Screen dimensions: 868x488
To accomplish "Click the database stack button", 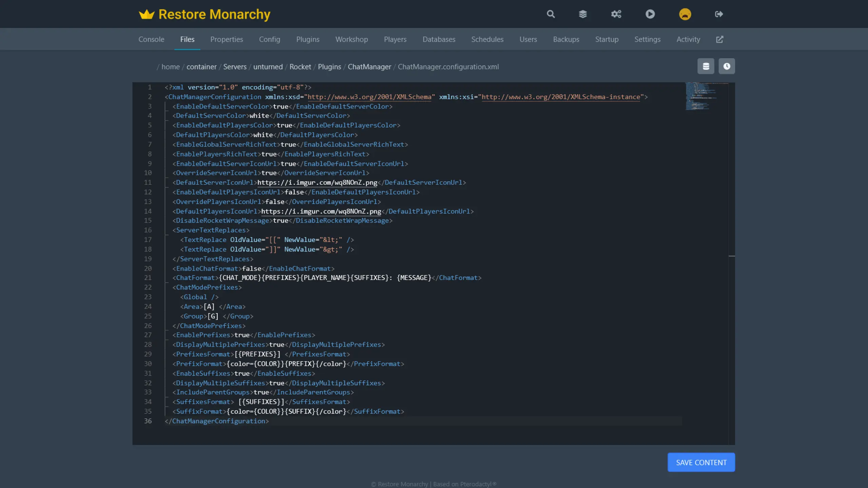I will coord(706,66).
